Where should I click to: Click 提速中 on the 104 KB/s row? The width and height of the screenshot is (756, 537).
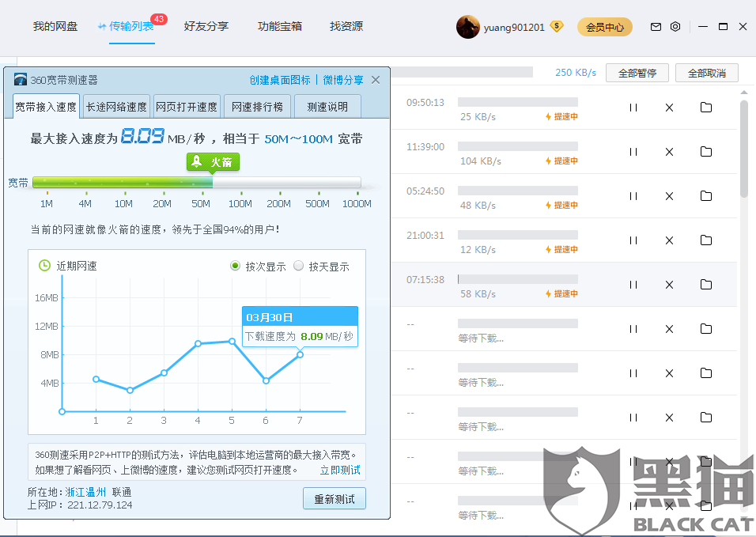tap(561, 161)
